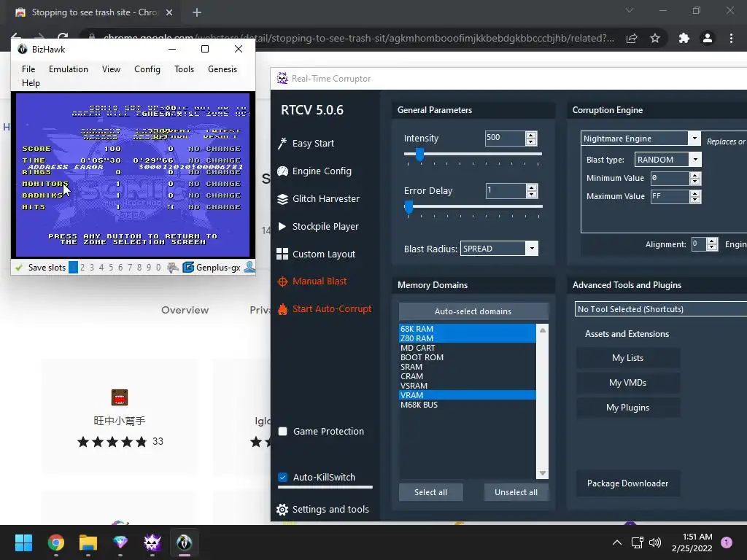Bookmark this page with star icon
747x560 pixels.
coord(655,38)
